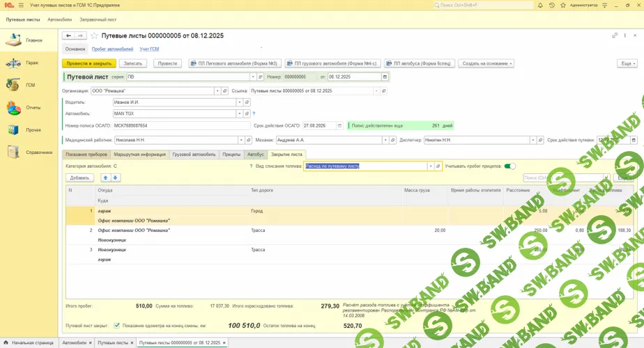Uncheck the Путевой лист закрыт checkbox
The image size is (644, 348).
click(116, 326)
